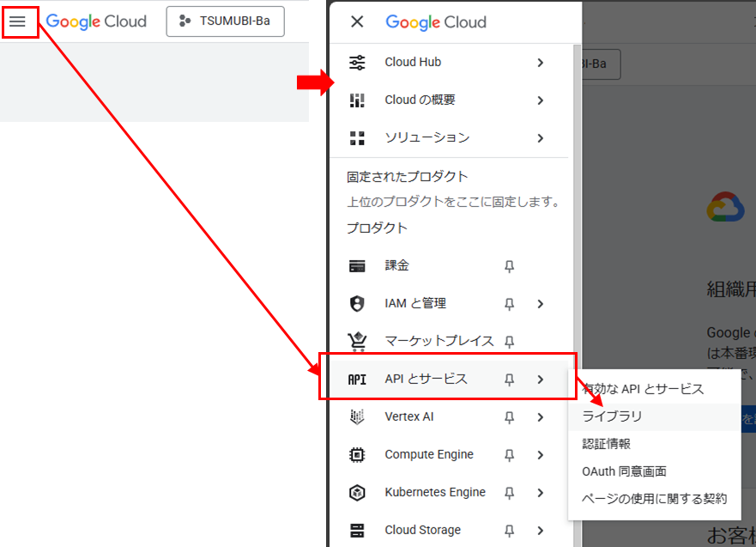
Task: Open 認証情報 from the API submenu
Action: [x=654, y=444]
